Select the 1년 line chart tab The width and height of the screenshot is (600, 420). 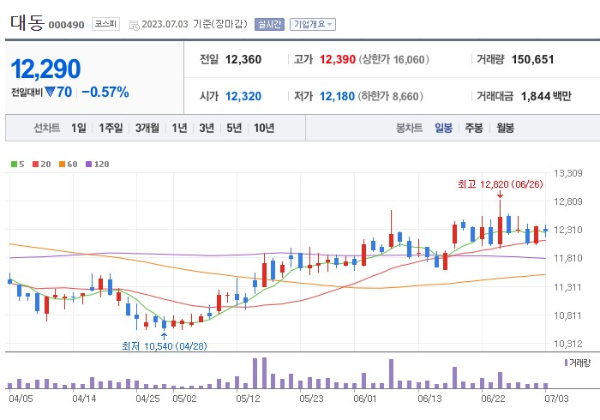pos(179,128)
